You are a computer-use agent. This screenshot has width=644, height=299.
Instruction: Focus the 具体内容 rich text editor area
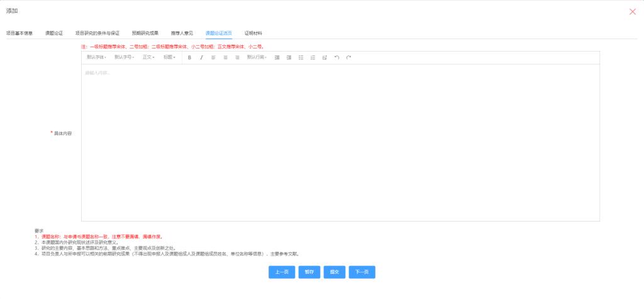click(340, 142)
